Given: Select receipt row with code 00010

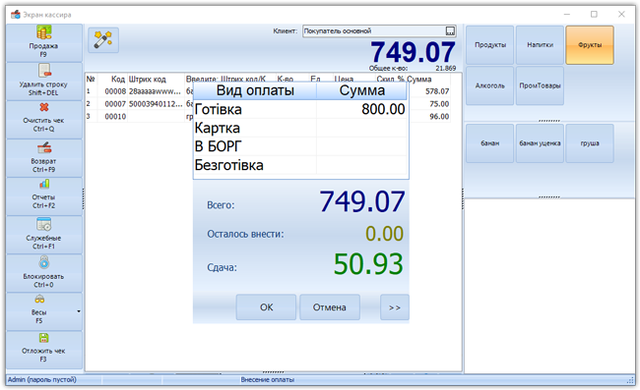Looking at the screenshot, I should coord(268,117).
